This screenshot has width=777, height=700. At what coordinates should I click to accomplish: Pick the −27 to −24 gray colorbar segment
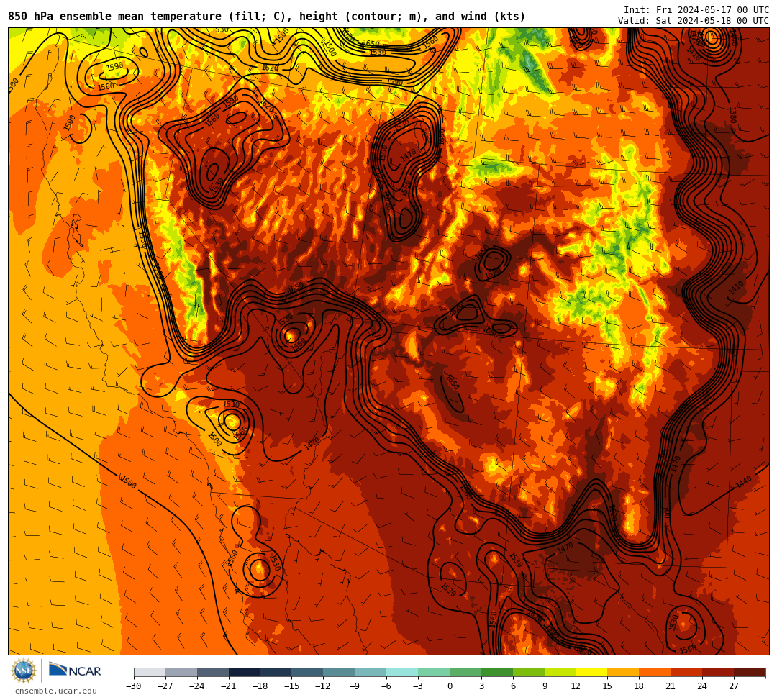coord(181,672)
